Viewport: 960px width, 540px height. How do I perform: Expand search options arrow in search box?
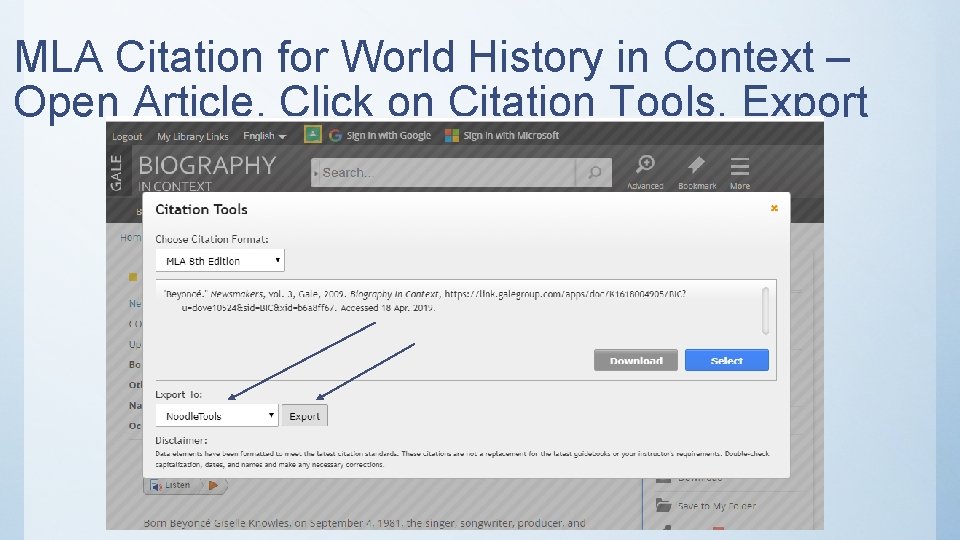316,173
